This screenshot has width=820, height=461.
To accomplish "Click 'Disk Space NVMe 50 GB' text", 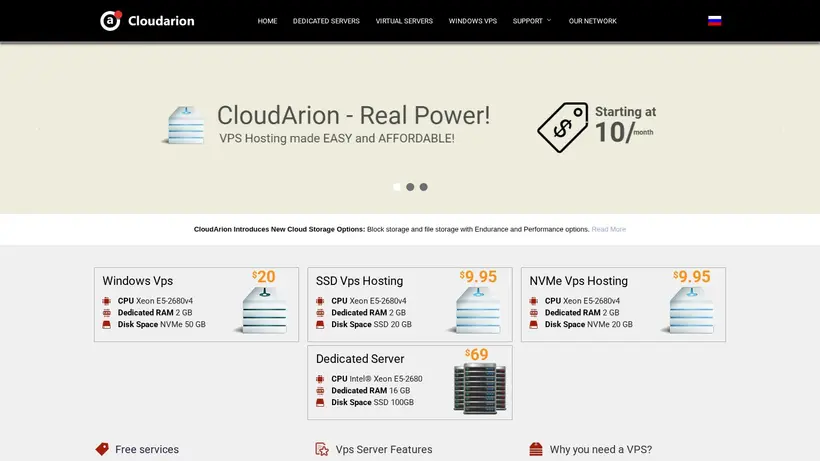I will pyautogui.click(x=162, y=325).
